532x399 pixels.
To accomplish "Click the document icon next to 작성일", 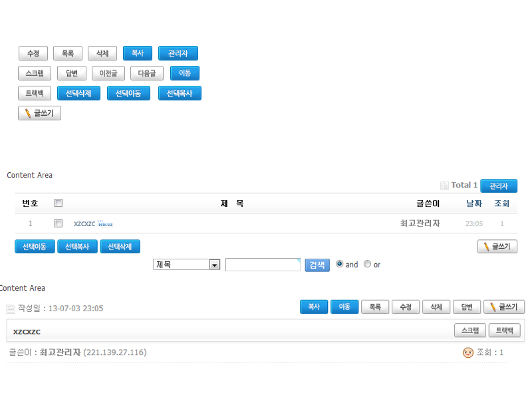I will point(11,309).
